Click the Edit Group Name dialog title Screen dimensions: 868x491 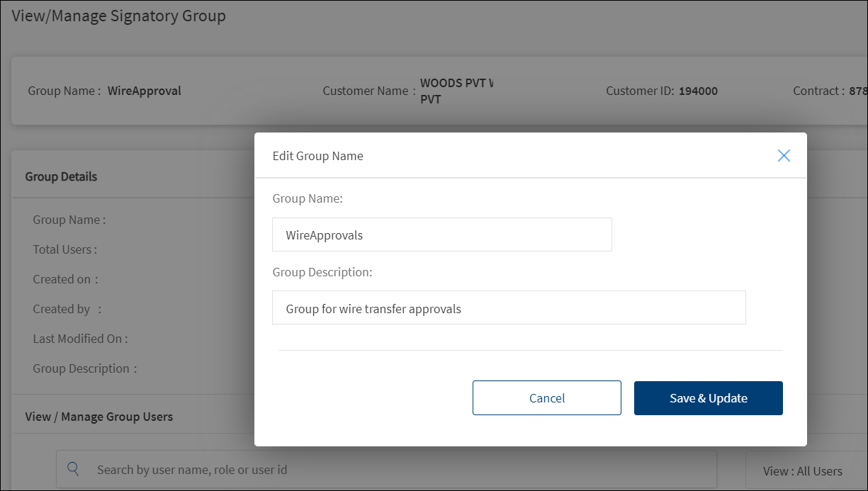(317, 156)
